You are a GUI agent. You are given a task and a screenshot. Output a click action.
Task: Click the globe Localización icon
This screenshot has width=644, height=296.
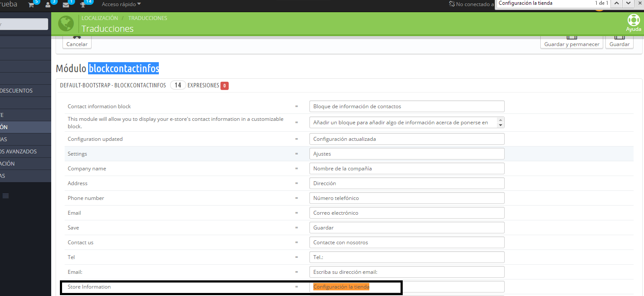pyautogui.click(x=66, y=24)
